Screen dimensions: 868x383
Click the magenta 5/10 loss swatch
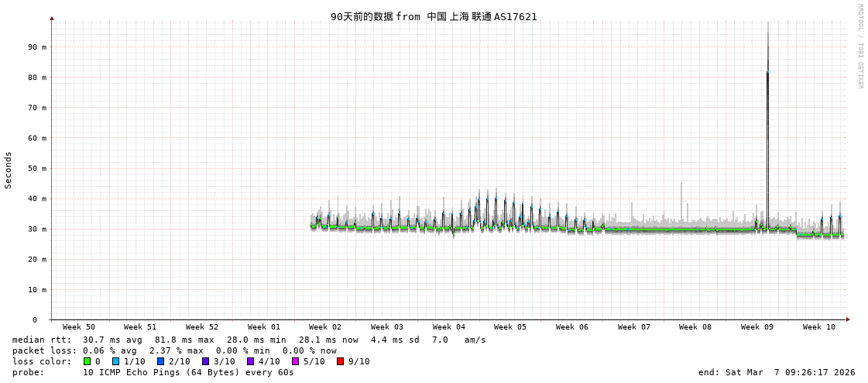[295, 361]
